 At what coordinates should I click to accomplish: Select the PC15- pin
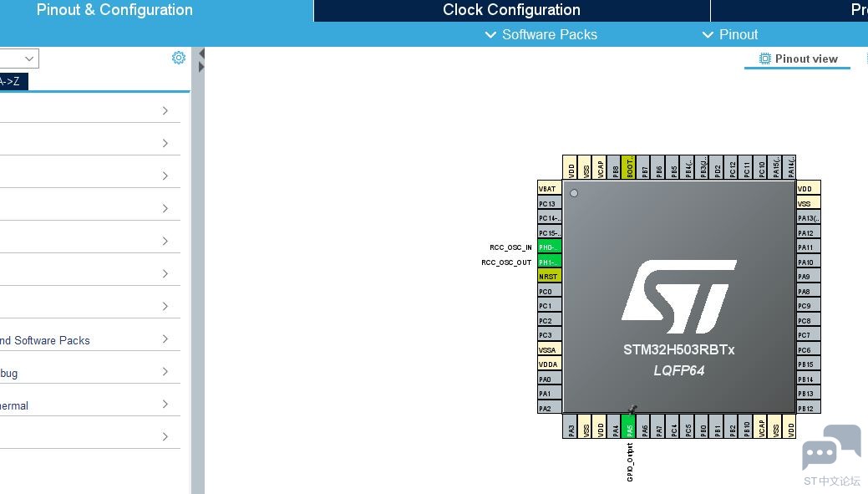point(549,232)
